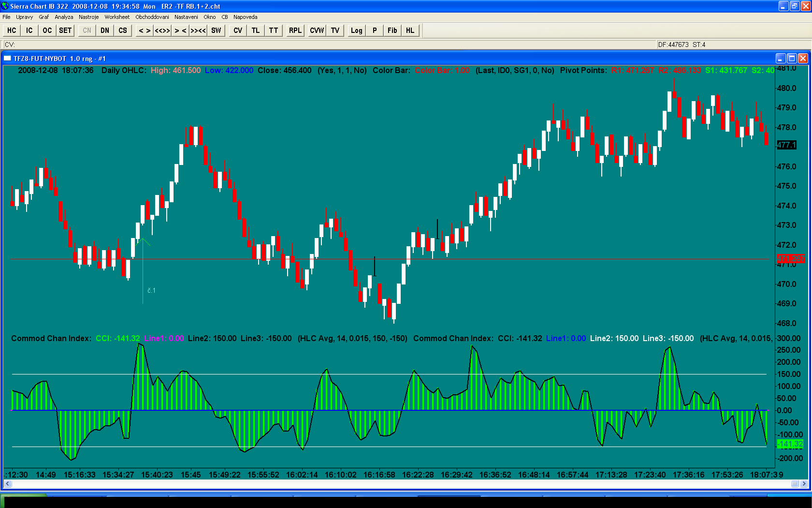Open the Graf menu
This screenshot has height=508, width=812.
43,17
